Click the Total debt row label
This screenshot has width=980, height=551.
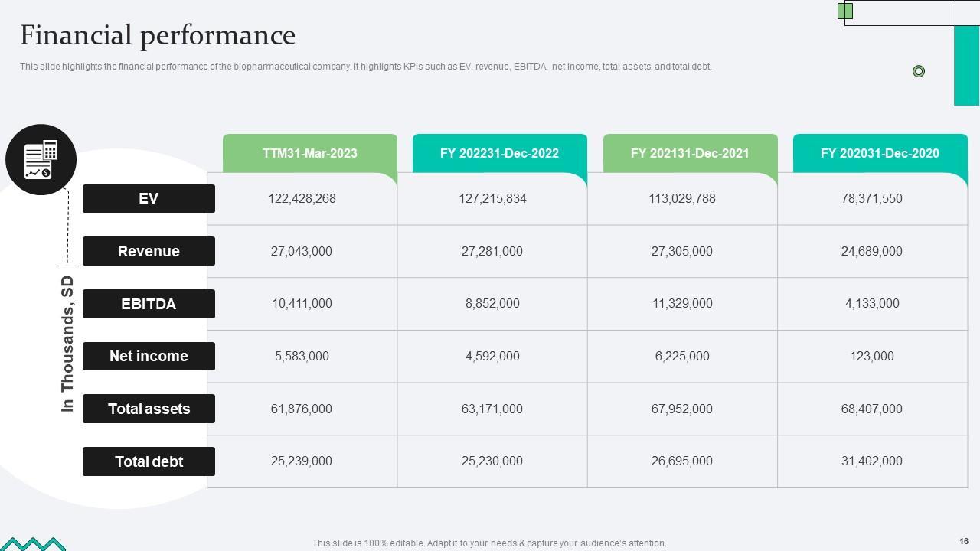pos(149,461)
